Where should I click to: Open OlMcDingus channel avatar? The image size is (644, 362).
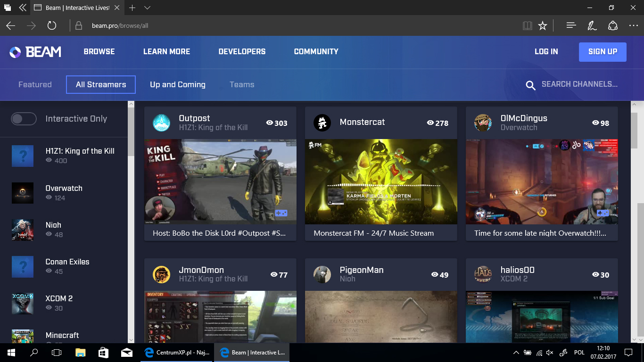(483, 123)
